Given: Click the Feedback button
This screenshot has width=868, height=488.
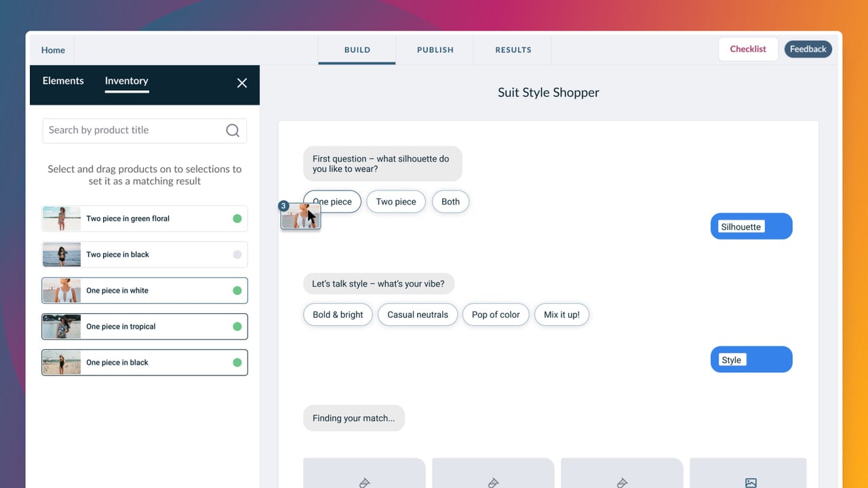Looking at the screenshot, I should tap(808, 49).
